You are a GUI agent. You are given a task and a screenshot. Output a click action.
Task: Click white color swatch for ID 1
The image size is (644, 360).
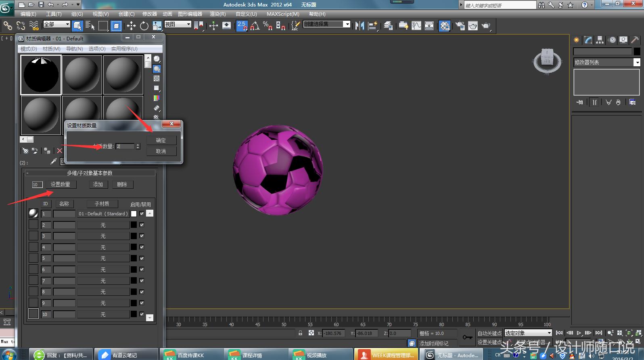click(x=134, y=214)
